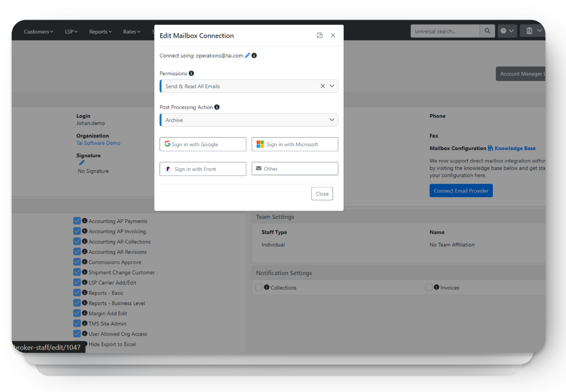This screenshot has height=392, width=566.
Task: Pop out the Edit Mailbox Connection dialog
Action: [319, 35]
